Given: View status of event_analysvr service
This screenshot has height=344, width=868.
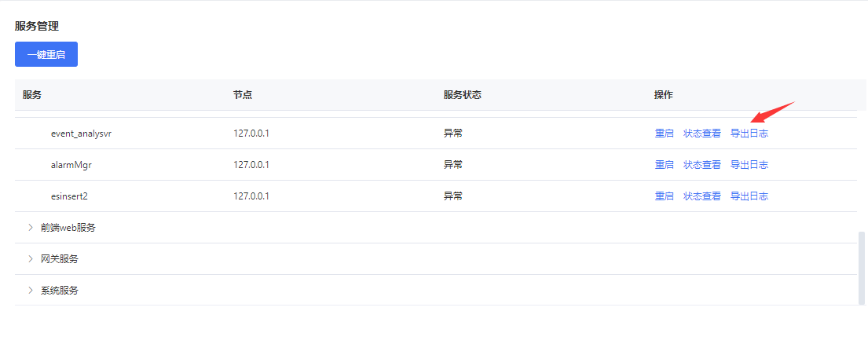Looking at the screenshot, I should (701, 134).
